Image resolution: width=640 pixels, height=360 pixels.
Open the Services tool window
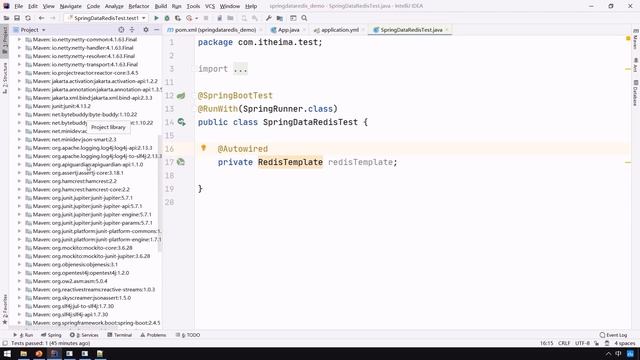click(x=84, y=335)
